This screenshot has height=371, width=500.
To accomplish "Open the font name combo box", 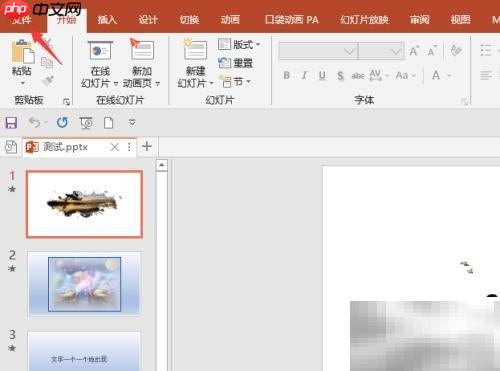I will pyautogui.click(x=318, y=51).
